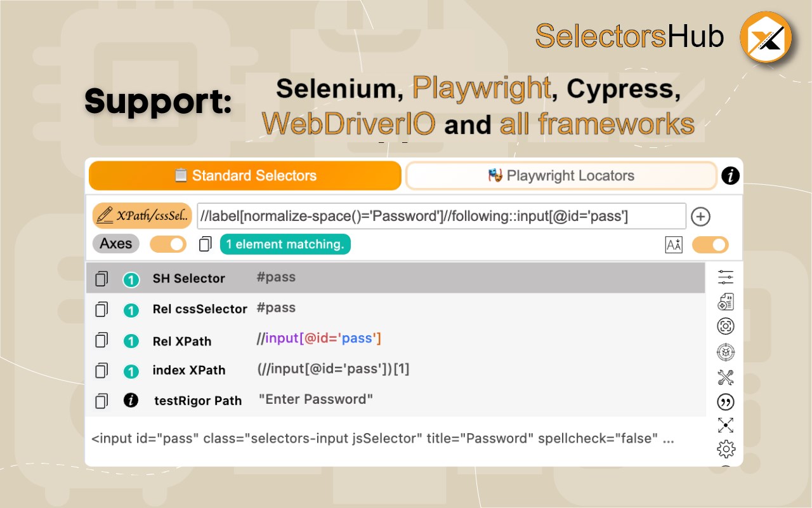
Task: Click the round info icon beside Playwright Locators
Action: [x=731, y=176]
